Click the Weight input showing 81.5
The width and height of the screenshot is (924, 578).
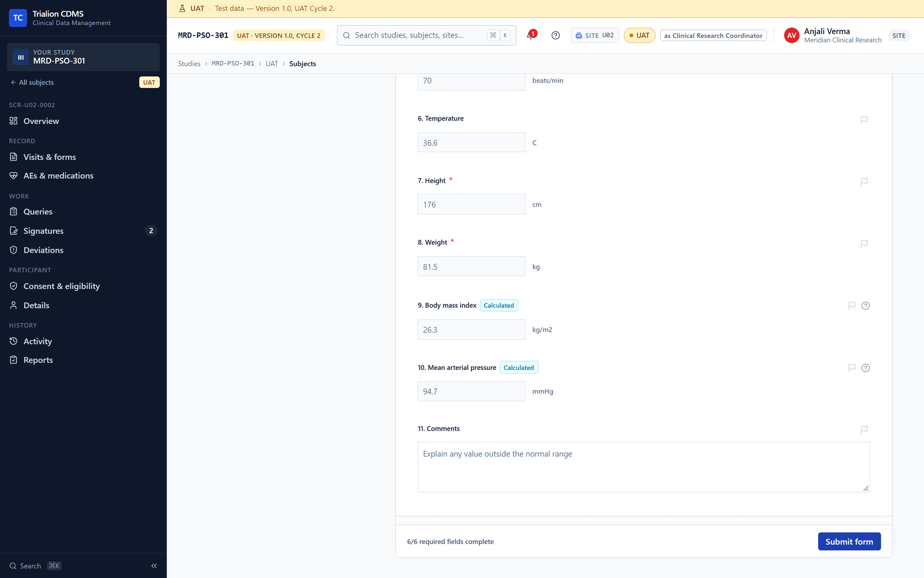(471, 266)
